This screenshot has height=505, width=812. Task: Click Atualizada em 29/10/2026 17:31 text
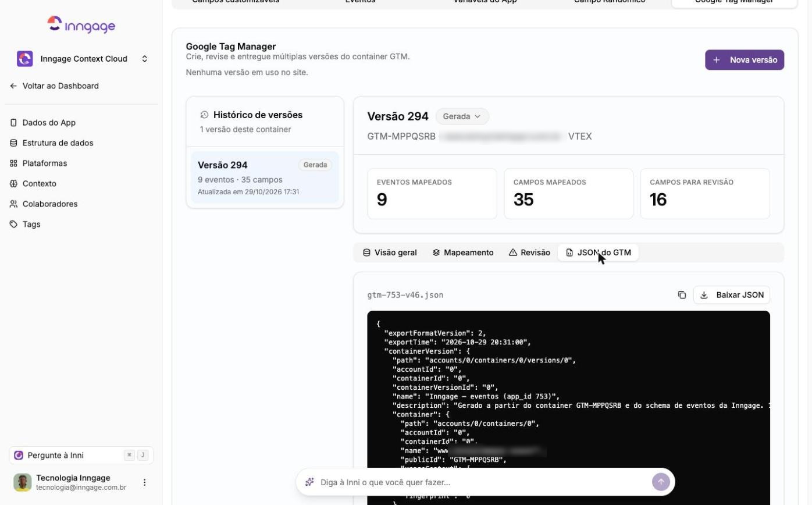point(248,192)
